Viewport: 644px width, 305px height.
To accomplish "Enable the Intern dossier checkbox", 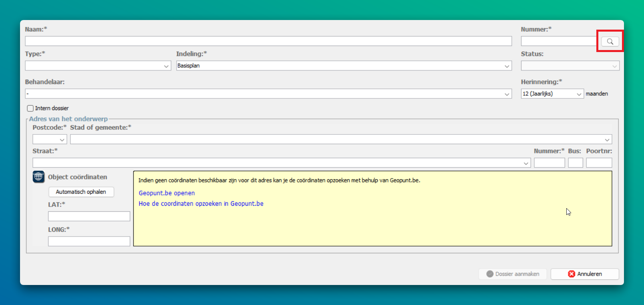I will (30, 108).
